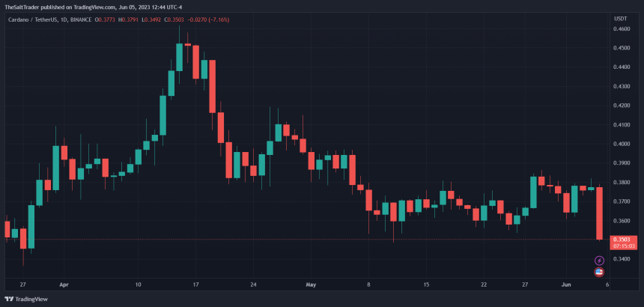This screenshot has width=644, height=307.
Task: Click the TradingView.com link in header text
Action: (95, 6)
